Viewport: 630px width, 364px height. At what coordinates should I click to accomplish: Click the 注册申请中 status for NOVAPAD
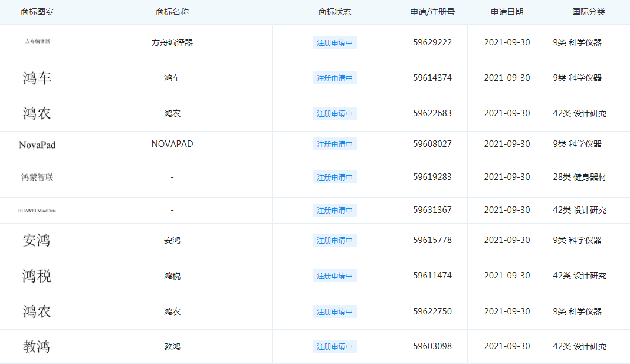(x=334, y=144)
